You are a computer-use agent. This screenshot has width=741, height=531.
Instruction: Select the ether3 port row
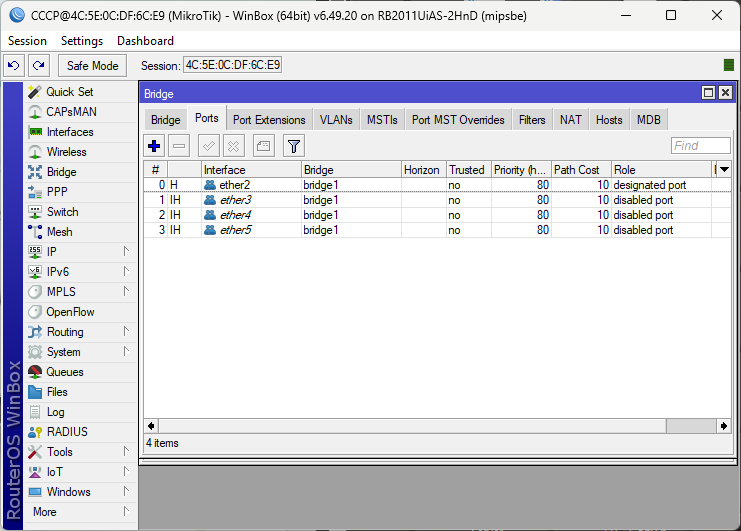437,200
